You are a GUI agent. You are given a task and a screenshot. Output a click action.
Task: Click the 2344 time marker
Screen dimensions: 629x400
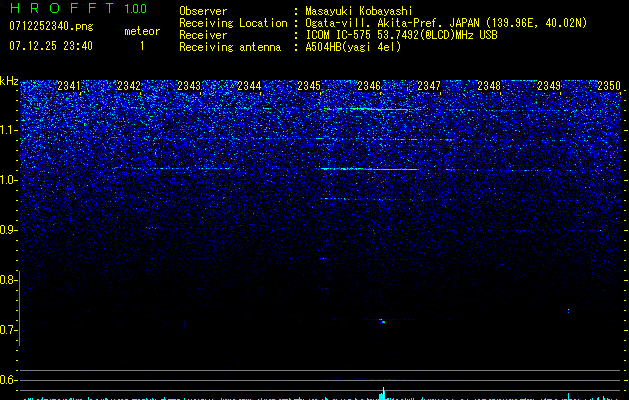click(249, 86)
